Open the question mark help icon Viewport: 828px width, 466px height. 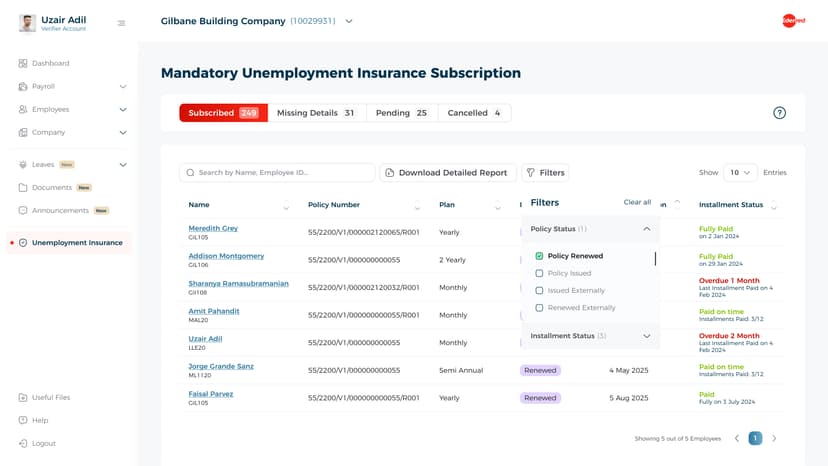coord(779,113)
